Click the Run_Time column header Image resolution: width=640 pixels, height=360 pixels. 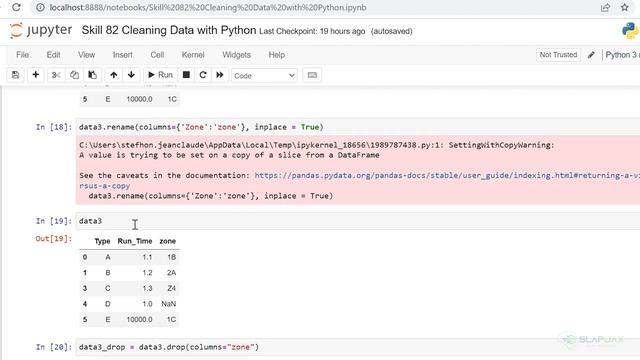(x=135, y=241)
